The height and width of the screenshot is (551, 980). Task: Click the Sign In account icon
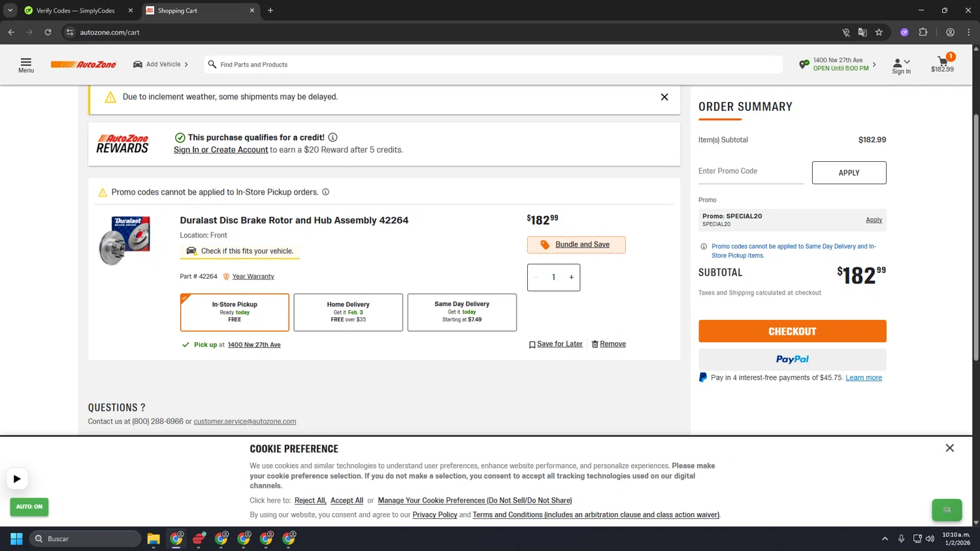[901, 65]
